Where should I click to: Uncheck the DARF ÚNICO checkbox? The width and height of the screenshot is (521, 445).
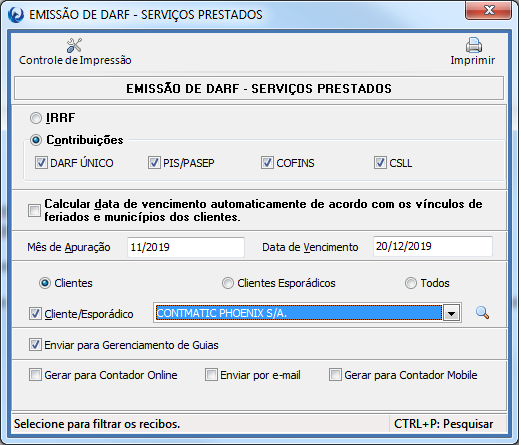point(41,163)
